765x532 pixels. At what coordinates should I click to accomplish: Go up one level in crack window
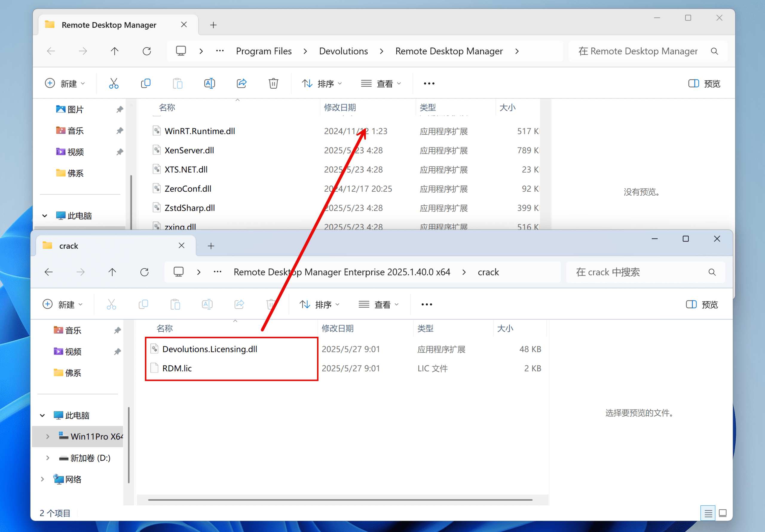coord(112,272)
